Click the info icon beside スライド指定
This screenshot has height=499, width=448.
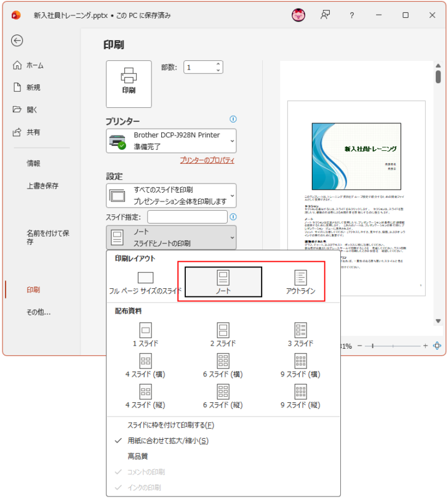point(233,217)
